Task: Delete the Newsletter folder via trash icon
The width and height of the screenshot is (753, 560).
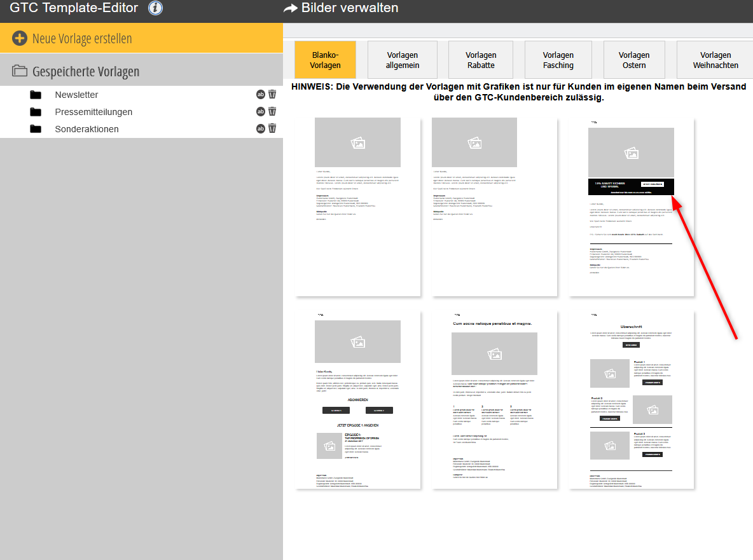Action: (272, 94)
